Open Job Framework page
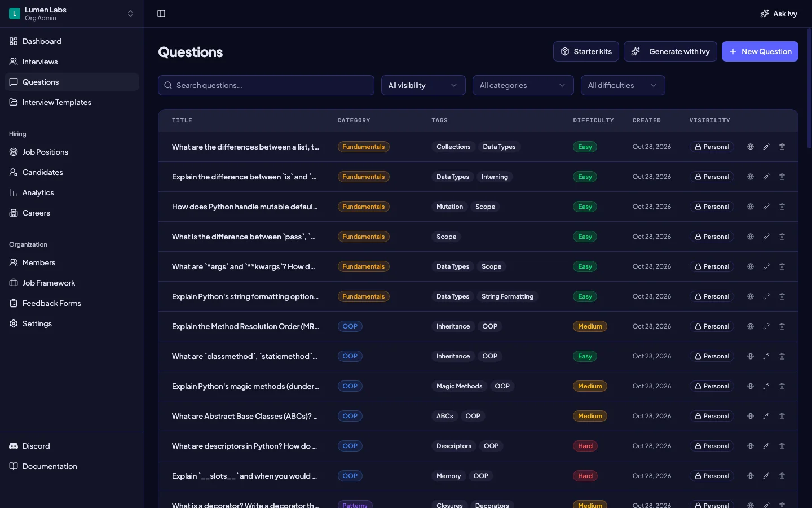812x508 pixels. (x=72, y=283)
